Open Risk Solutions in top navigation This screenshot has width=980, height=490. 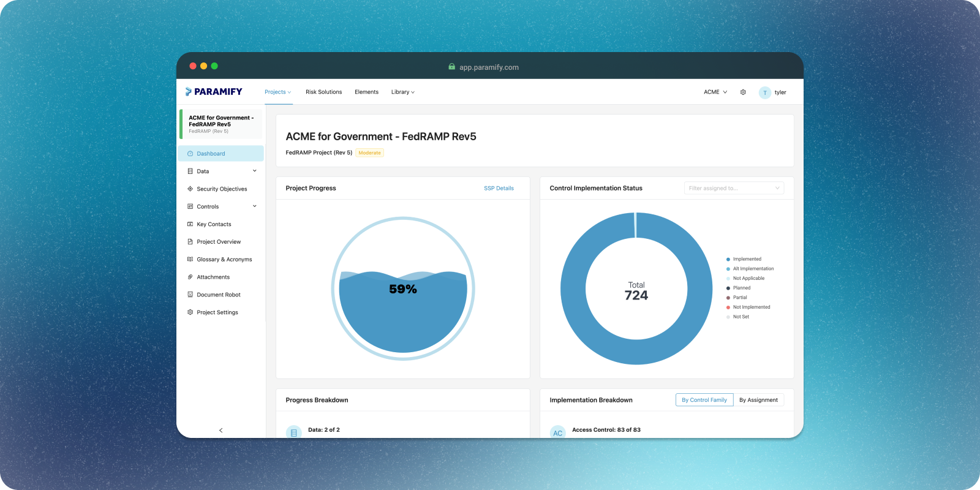[324, 92]
